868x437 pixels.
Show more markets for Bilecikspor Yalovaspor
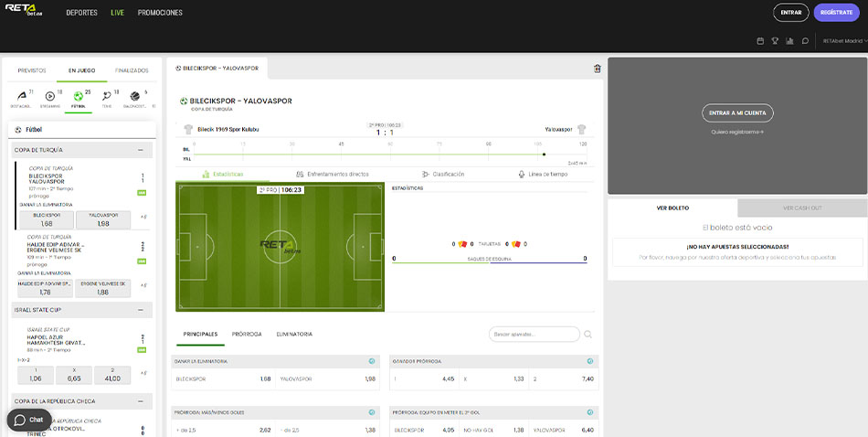click(143, 217)
